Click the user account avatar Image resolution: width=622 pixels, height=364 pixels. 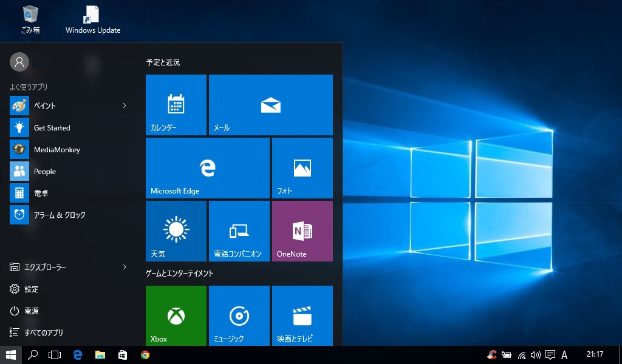pos(19,62)
